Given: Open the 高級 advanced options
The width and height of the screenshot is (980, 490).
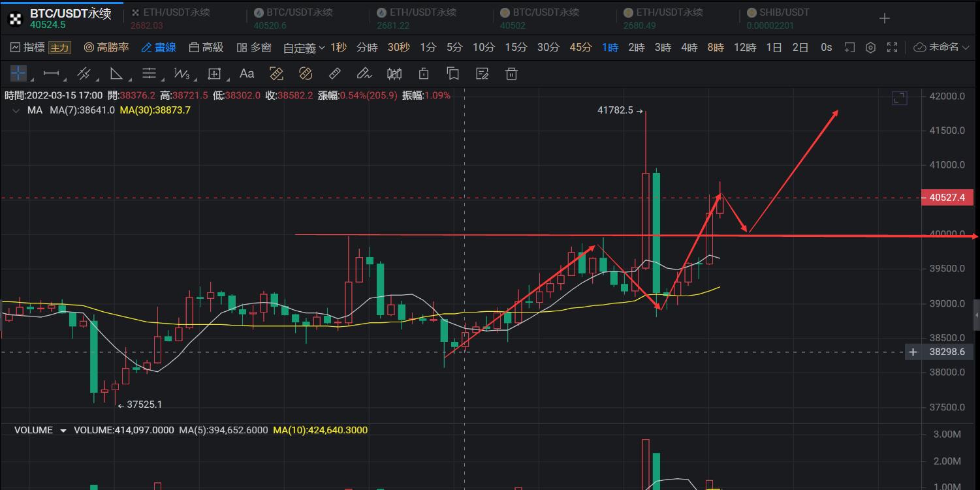Looking at the screenshot, I should pos(206,47).
